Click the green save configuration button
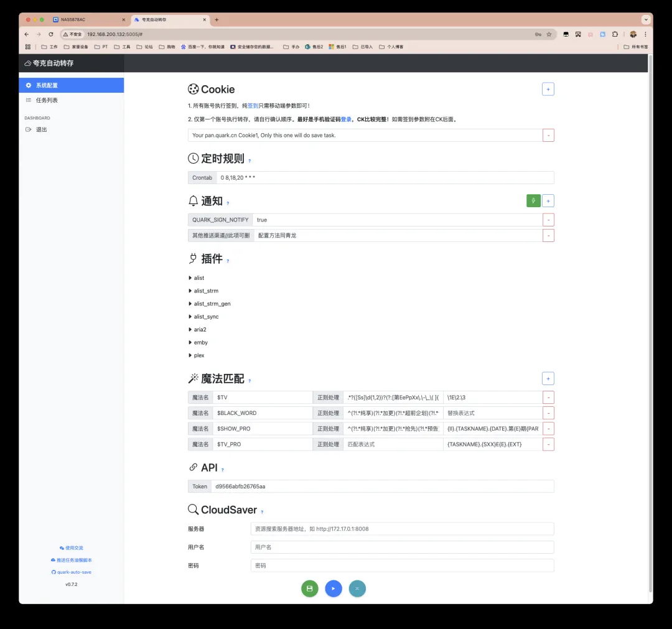 tap(309, 589)
